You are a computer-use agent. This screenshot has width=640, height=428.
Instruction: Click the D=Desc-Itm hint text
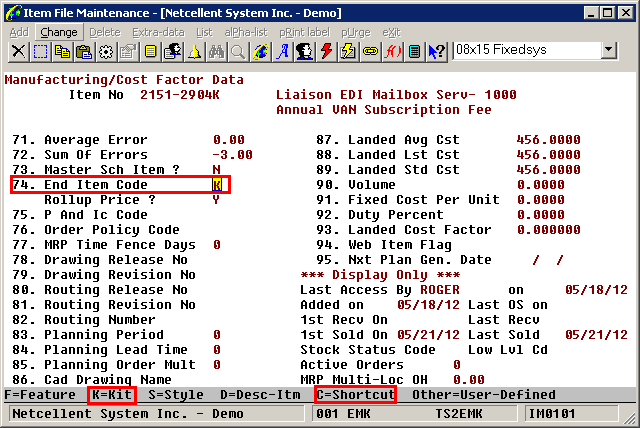pyautogui.click(x=260, y=395)
